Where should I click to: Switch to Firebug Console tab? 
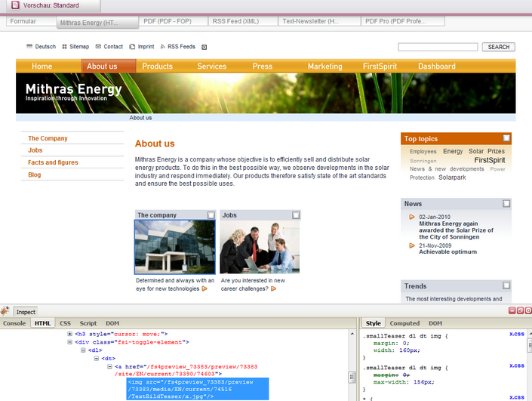pyautogui.click(x=14, y=323)
